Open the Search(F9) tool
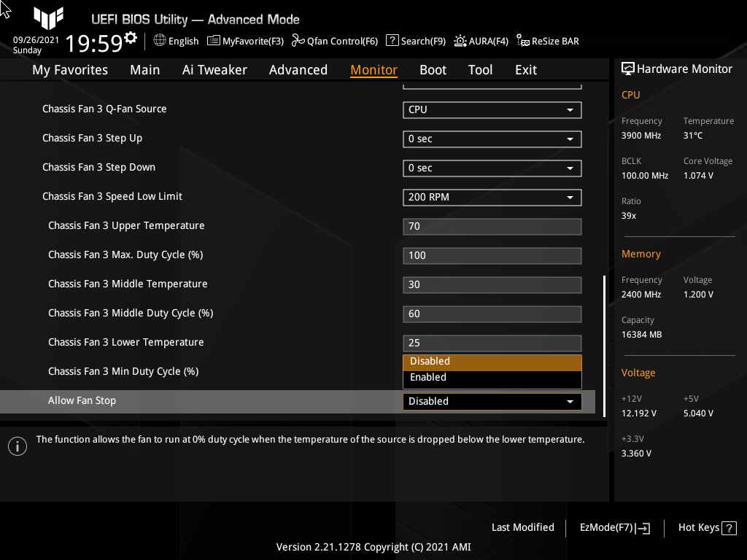Viewport: 747px width, 560px height. tap(416, 41)
